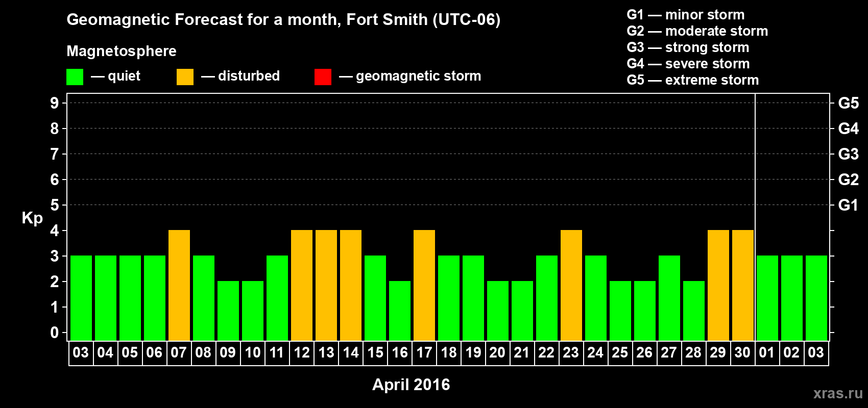Click the green bar for April 10

click(x=253, y=311)
